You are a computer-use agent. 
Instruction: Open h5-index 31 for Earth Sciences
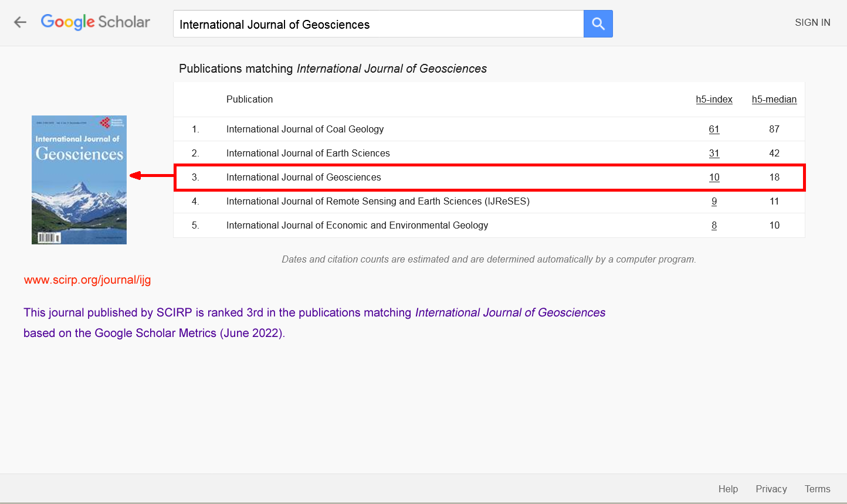(x=714, y=153)
